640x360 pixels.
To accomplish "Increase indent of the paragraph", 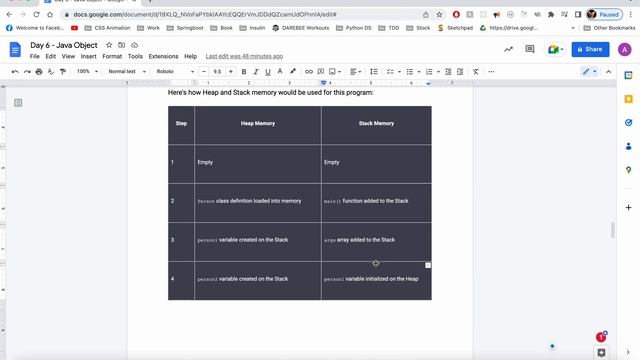I will click(460, 71).
